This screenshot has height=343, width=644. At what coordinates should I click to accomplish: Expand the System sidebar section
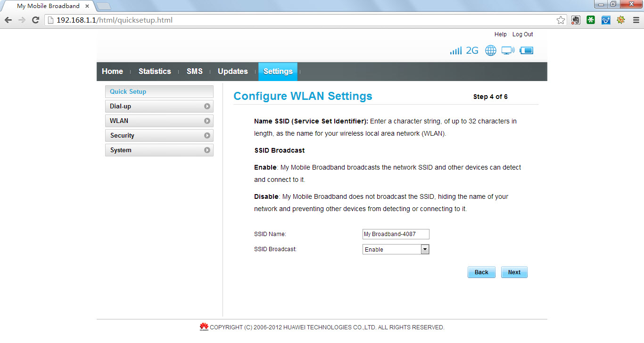159,150
